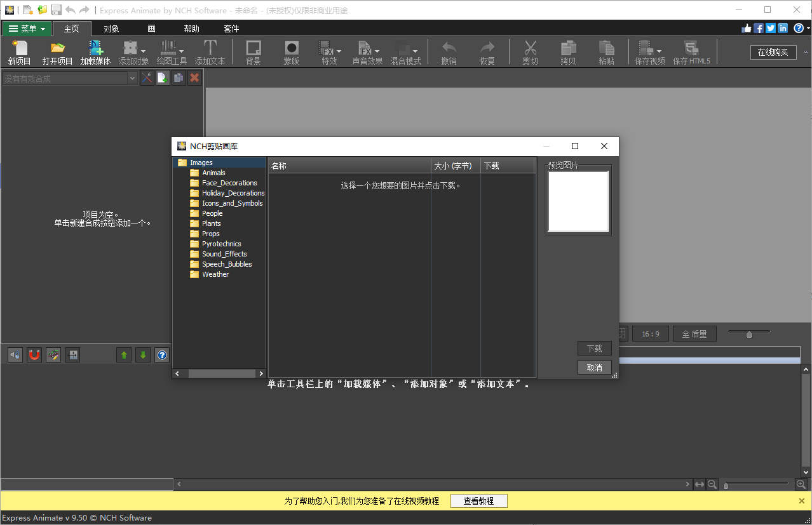Click the fit-timeline horizontal arrows icon
This screenshot has height=525, width=812.
tap(700, 484)
